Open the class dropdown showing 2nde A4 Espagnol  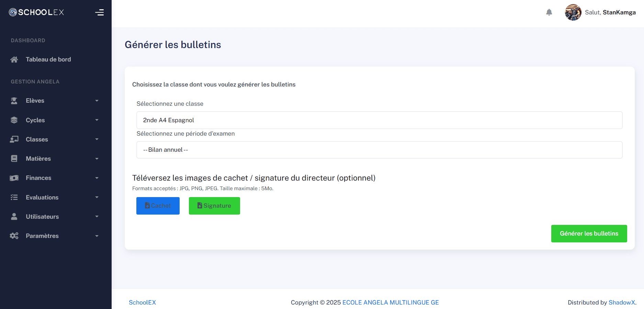tap(379, 120)
